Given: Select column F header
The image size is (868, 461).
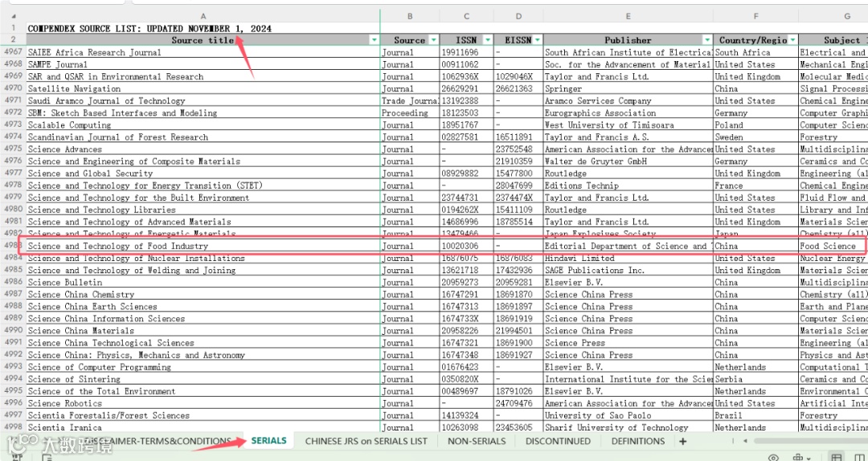Looking at the screenshot, I should tap(755, 16).
